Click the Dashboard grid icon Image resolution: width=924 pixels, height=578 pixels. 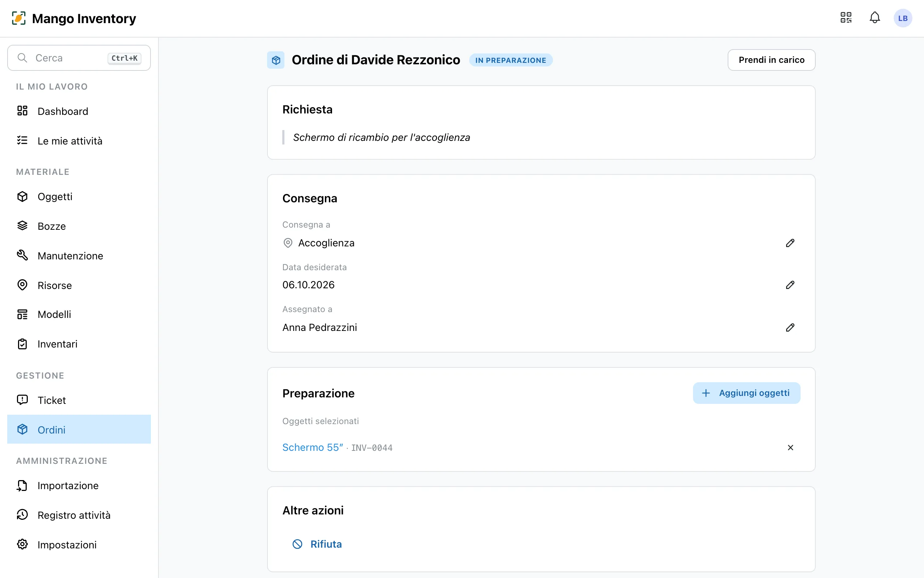coord(22,111)
